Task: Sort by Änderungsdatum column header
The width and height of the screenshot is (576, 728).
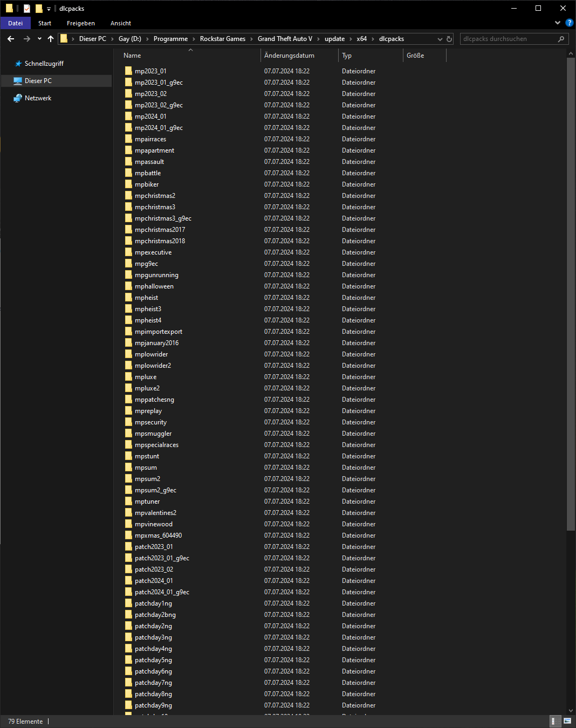Action: click(289, 56)
